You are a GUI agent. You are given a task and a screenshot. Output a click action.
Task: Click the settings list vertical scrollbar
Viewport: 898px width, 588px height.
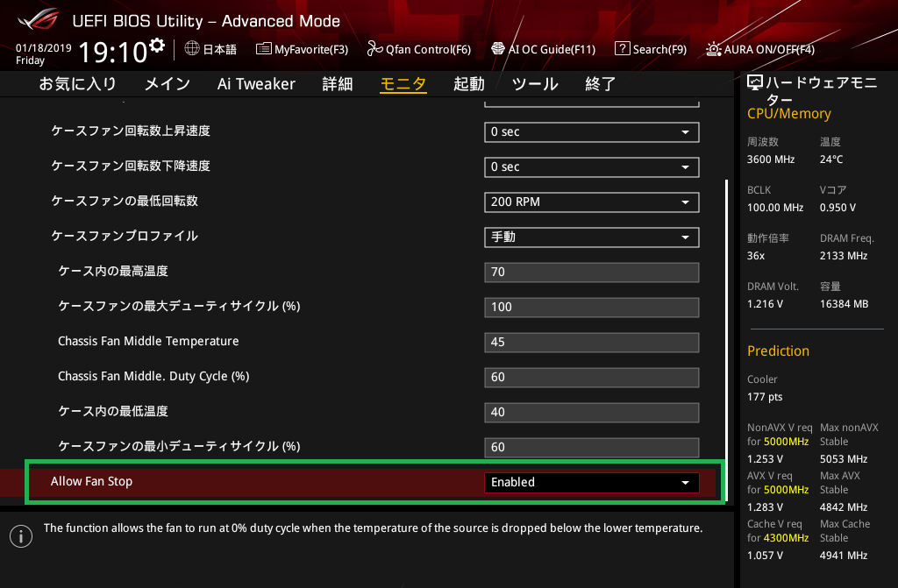point(726,341)
